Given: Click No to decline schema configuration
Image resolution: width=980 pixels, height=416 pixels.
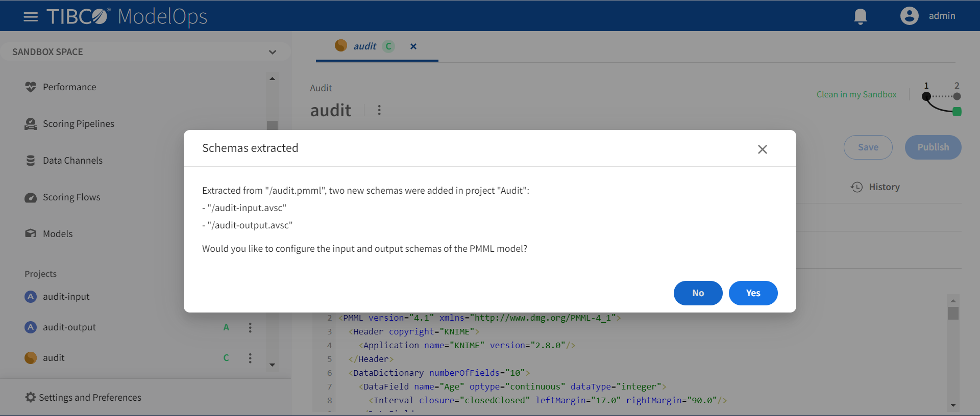Looking at the screenshot, I should [x=698, y=293].
